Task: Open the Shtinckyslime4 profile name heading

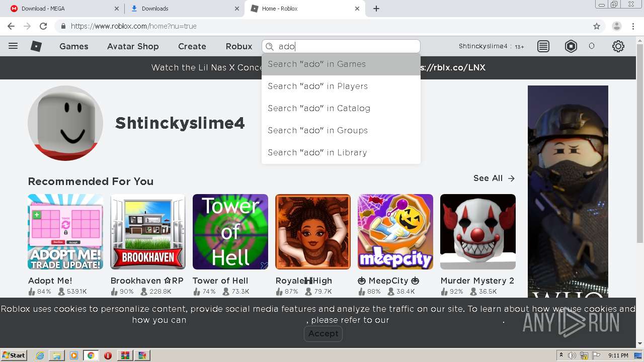Action: coord(180,123)
